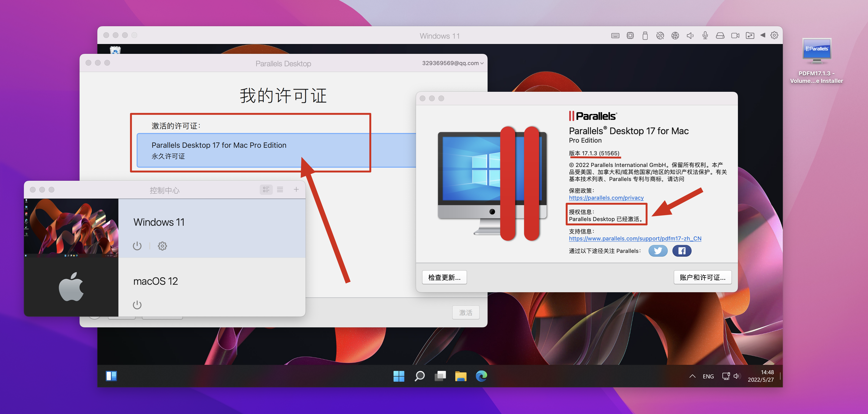
Task: Click the network globe icon in the toolbar
Action: 675,36
